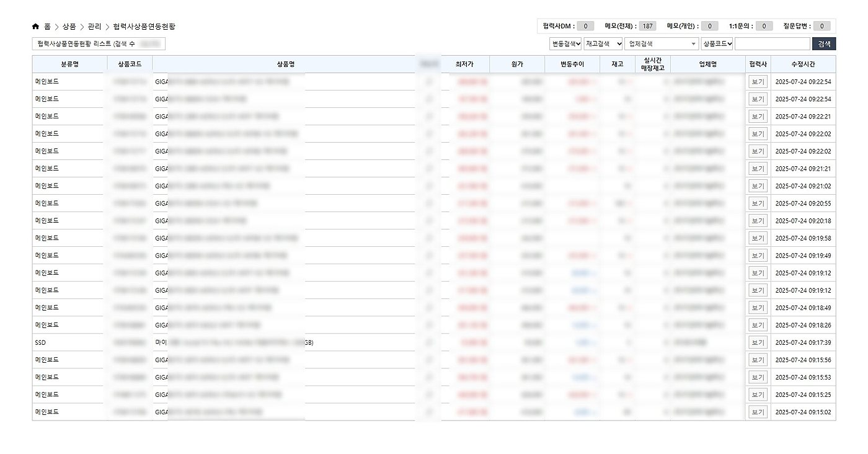The width and height of the screenshot is (868, 454).
Task: Click 보기 button in the SSD row
Action: pyautogui.click(x=758, y=342)
